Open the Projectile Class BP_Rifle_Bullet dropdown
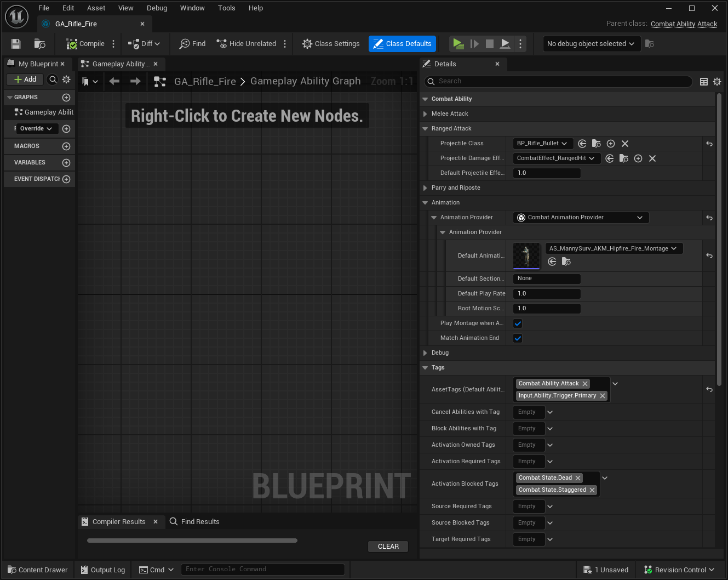The image size is (728, 580). 543,144
